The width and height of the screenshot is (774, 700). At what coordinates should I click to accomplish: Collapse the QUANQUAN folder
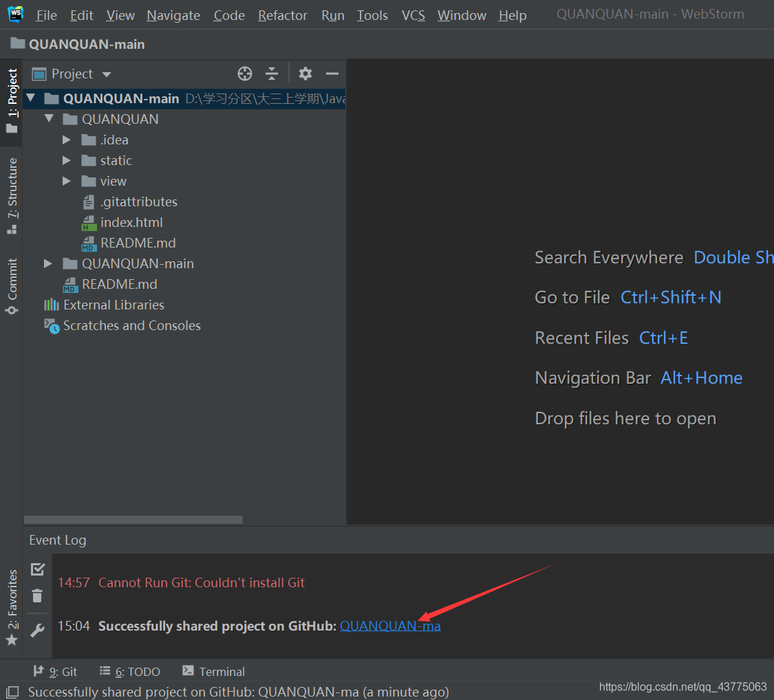coord(49,118)
